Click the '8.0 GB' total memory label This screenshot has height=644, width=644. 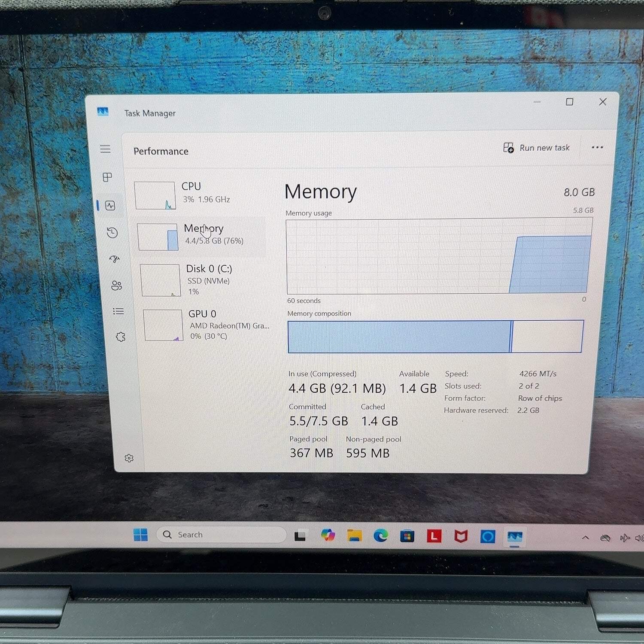[579, 192]
